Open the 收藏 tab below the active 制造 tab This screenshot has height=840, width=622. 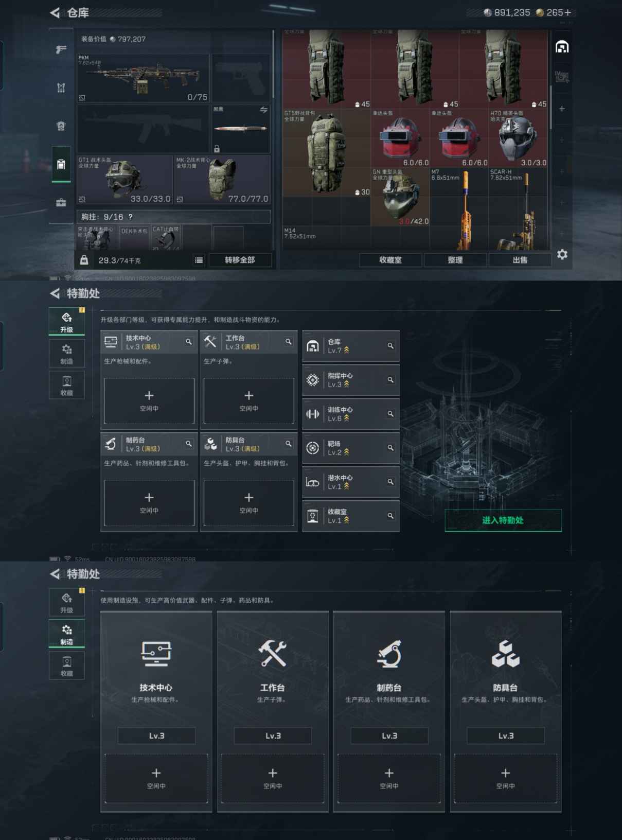click(66, 666)
